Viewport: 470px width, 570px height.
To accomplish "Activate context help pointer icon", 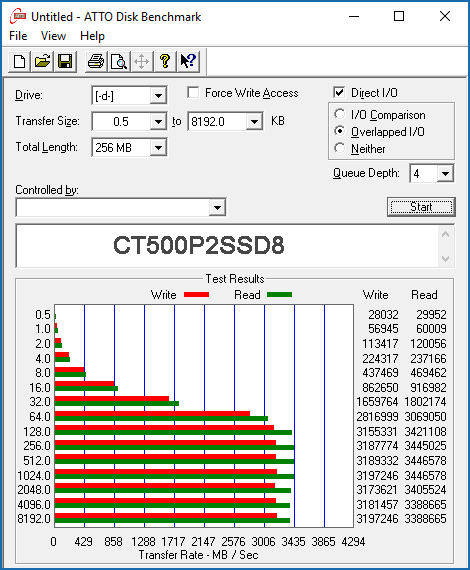I will 188,61.
